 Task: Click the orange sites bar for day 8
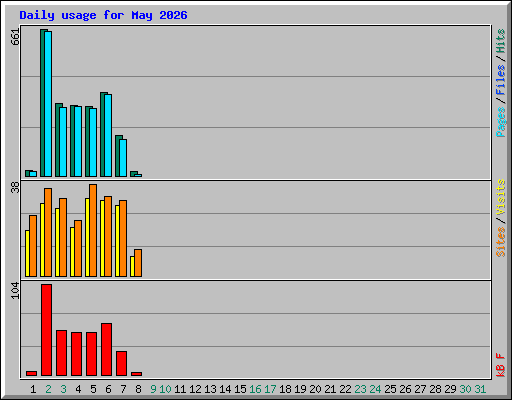[x=138, y=263]
